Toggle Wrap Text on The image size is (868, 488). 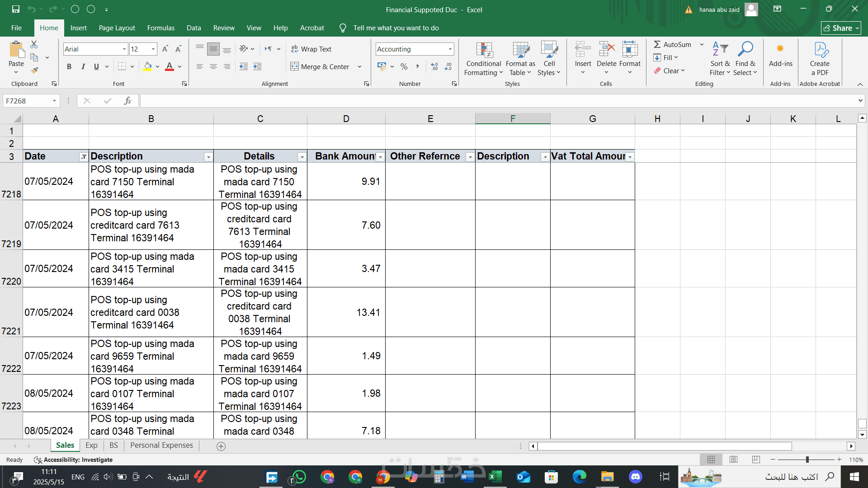point(311,49)
